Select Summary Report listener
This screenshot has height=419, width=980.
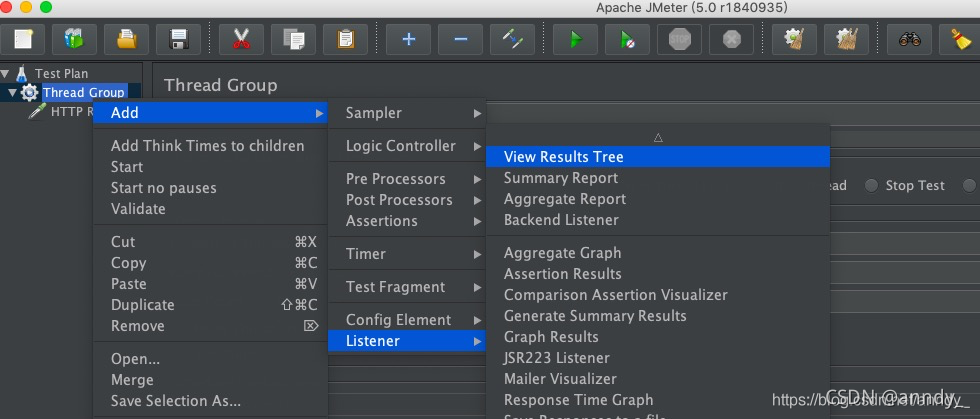(658, 178)
